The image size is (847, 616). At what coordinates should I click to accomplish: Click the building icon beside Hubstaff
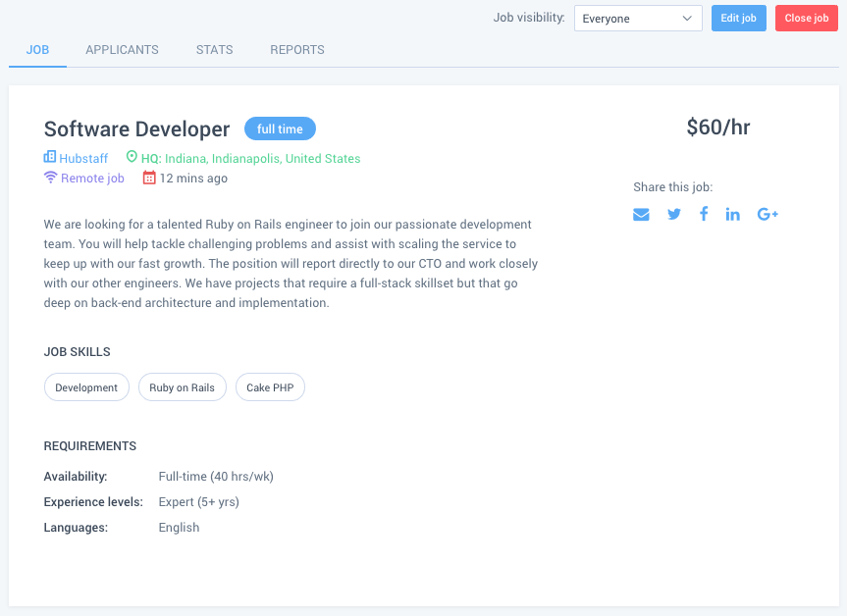[x=50, y=157]
